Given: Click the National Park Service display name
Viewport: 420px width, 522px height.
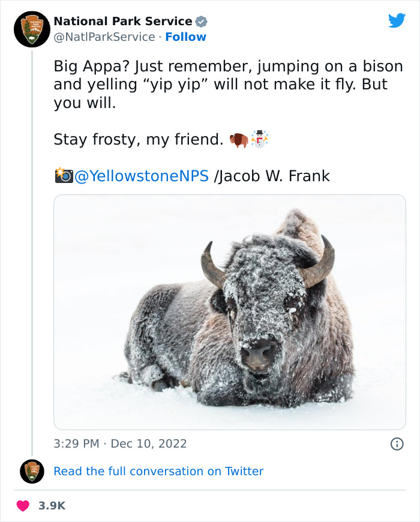Looking at the screenshot, I should [x=123, y=22].
